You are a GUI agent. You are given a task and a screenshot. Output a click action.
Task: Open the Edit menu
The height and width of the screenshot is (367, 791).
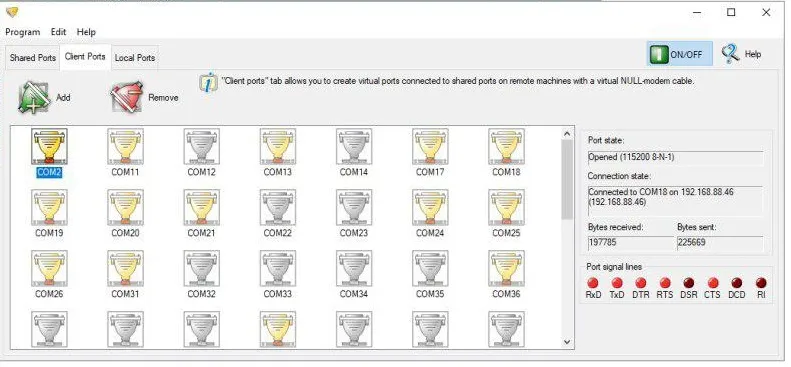59,32
